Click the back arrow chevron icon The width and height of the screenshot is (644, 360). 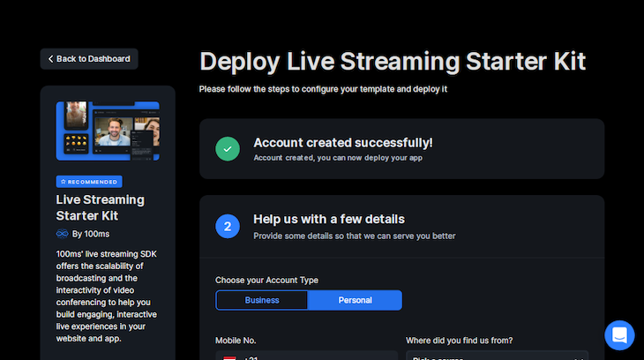point(51,59)
